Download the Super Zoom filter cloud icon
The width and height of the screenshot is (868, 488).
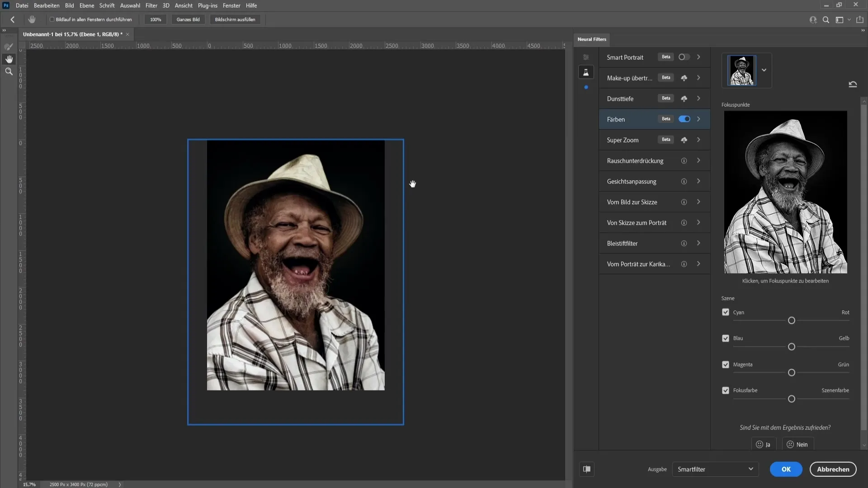click(684, 140)
